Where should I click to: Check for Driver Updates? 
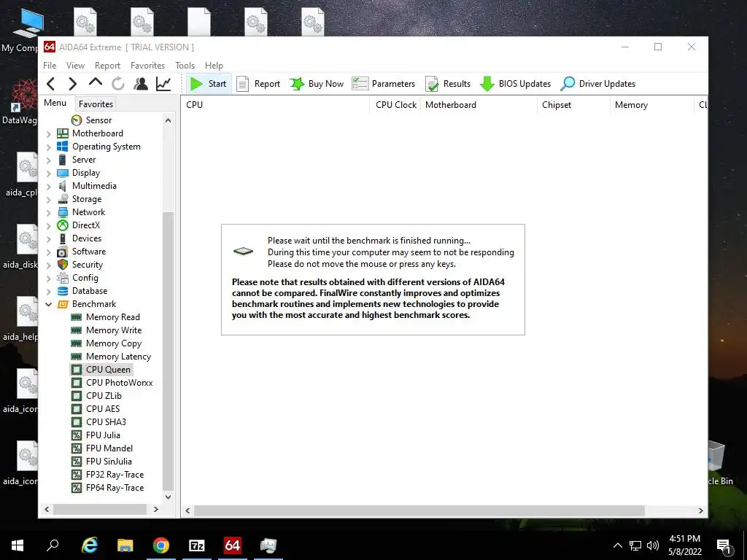tap(598, 84)
